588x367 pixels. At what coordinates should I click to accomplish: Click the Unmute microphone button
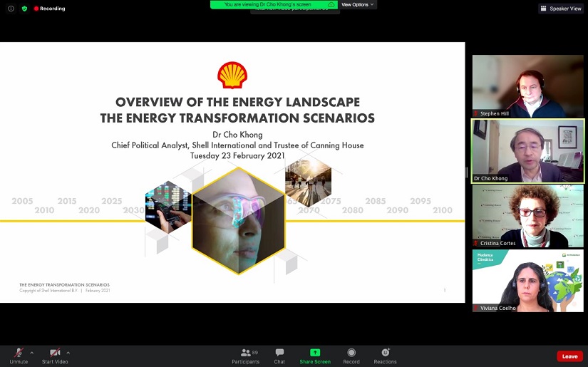tap(19, 356)
